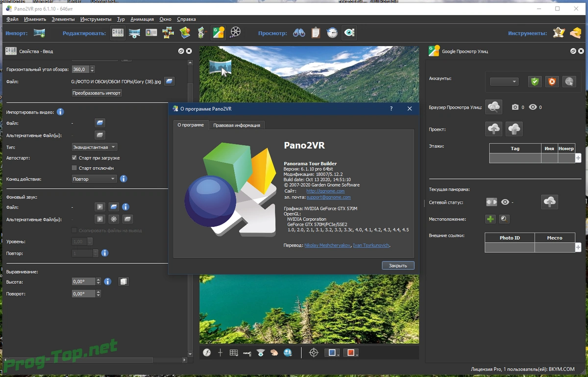588x377 pixels.
Task: Click the Project cloud upload icon
Action: click(494, 129)
